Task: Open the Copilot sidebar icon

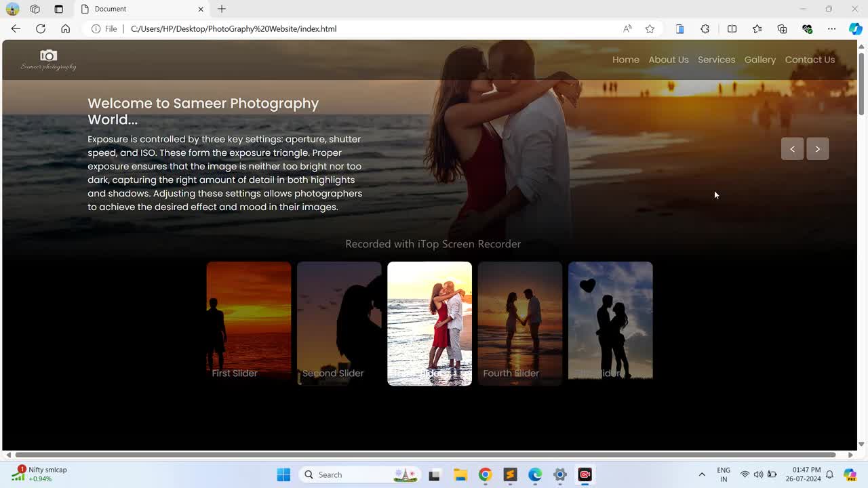Action: coord(855,28)
